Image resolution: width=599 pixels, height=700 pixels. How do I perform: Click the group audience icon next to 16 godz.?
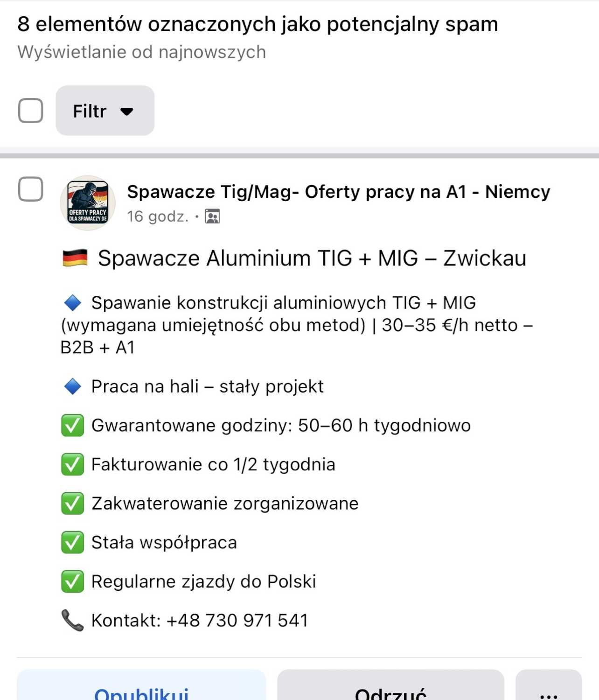(x=213, y=217)
